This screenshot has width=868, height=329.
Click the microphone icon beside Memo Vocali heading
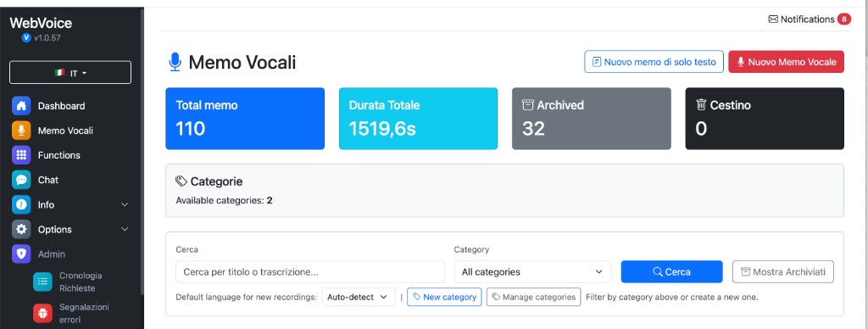click(x=175, y=62)
